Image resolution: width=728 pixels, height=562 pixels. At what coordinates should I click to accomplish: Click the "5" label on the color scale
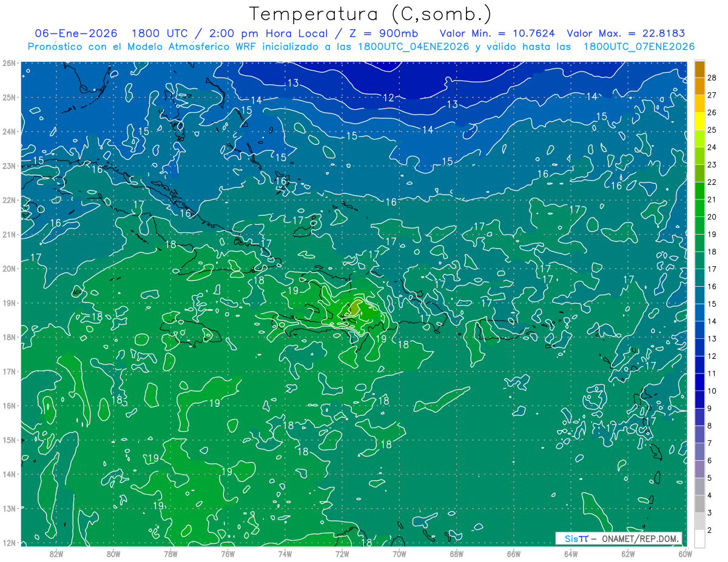tap(710, 478)
